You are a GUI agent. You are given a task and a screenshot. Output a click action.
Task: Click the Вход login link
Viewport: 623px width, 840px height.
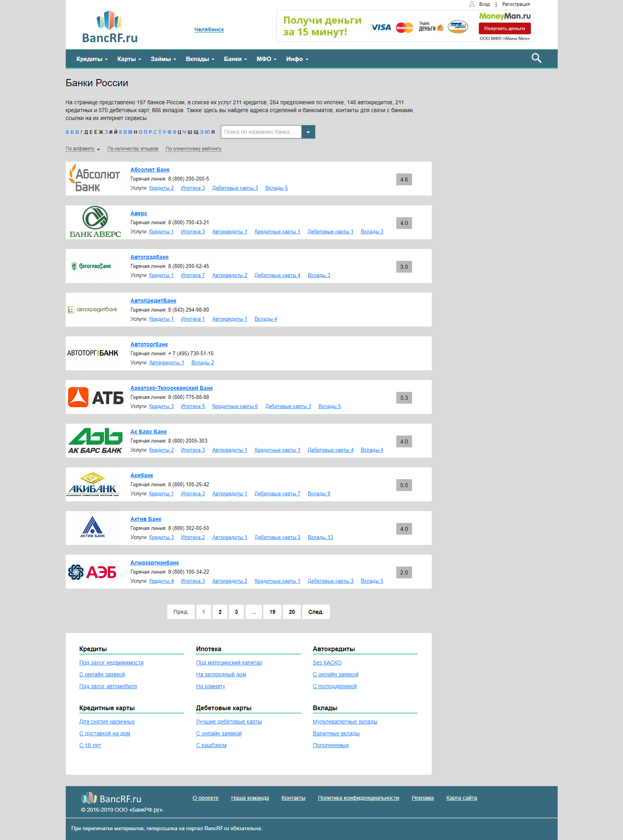click(484, 4)
